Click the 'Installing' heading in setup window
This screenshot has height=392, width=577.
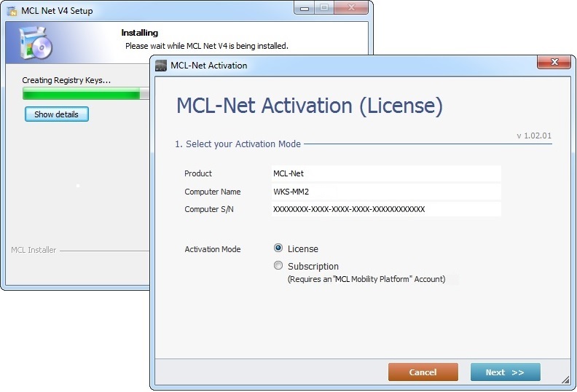tap(139, 33)
